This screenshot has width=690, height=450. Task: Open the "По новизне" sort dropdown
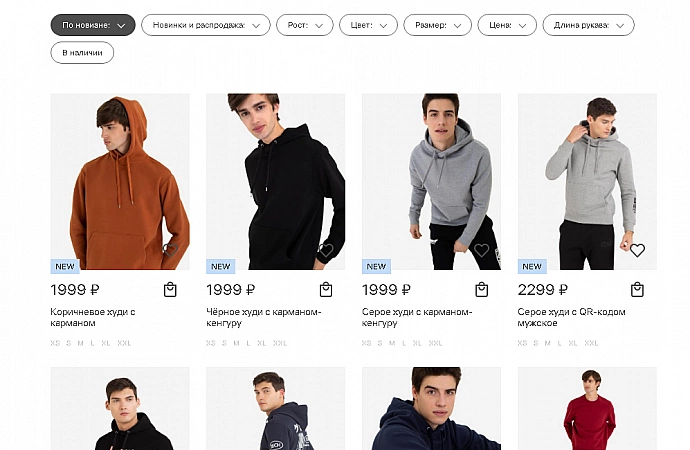[93, 25]
